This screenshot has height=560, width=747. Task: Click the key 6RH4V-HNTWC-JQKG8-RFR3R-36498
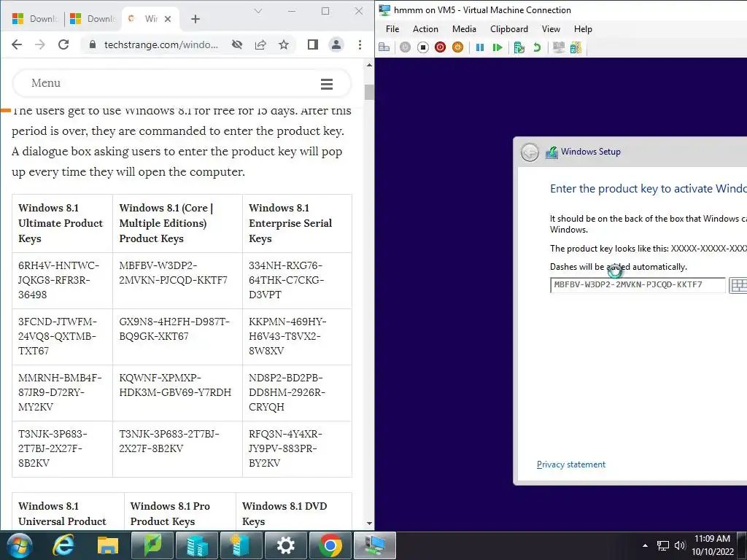(58, 280)
